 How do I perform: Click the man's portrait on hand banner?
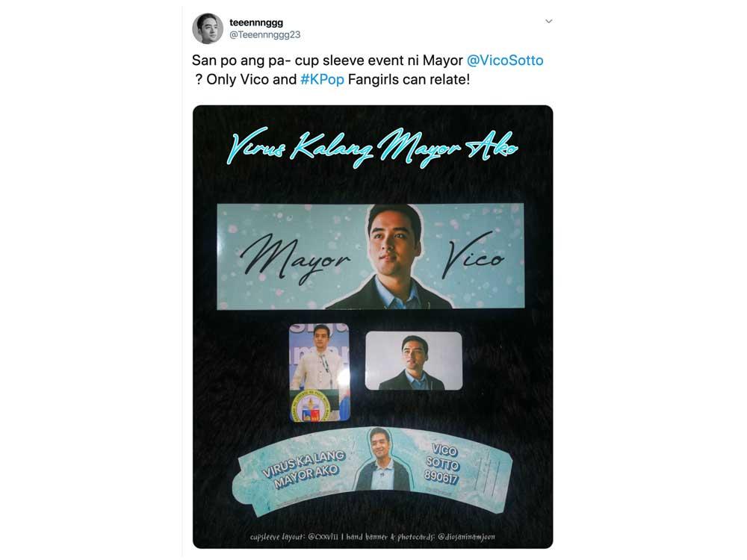[x=389, y=257]
